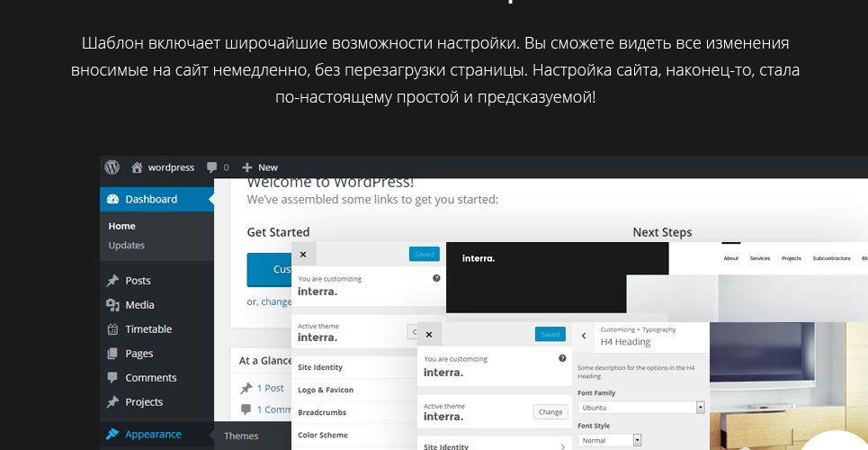Open the Dashboard menu item
Screen dimensions: 868x450
click(157, 200)
